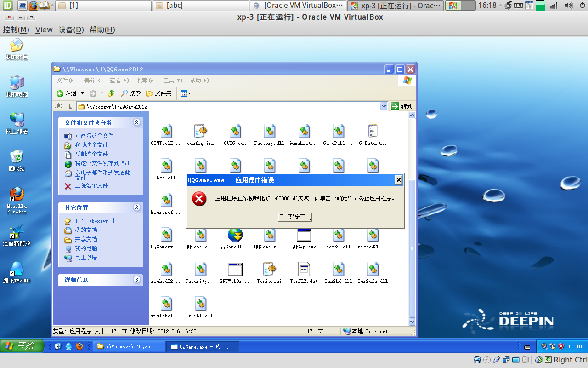Click the file list scroll-up arrow
Screen dimensions: 588x368
[412, 116]
